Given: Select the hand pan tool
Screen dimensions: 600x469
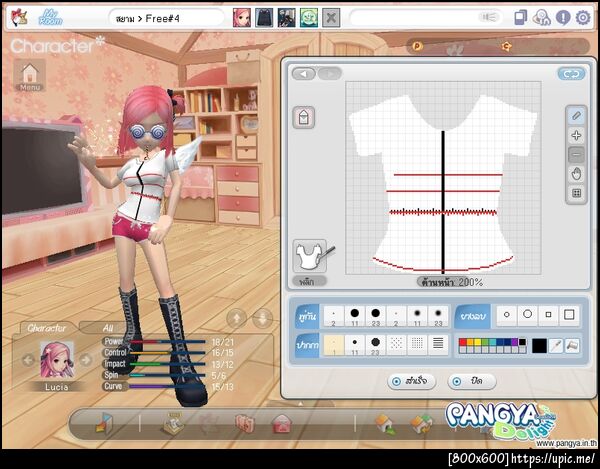Looking at the screenshot, I should (x=576, y=174).
